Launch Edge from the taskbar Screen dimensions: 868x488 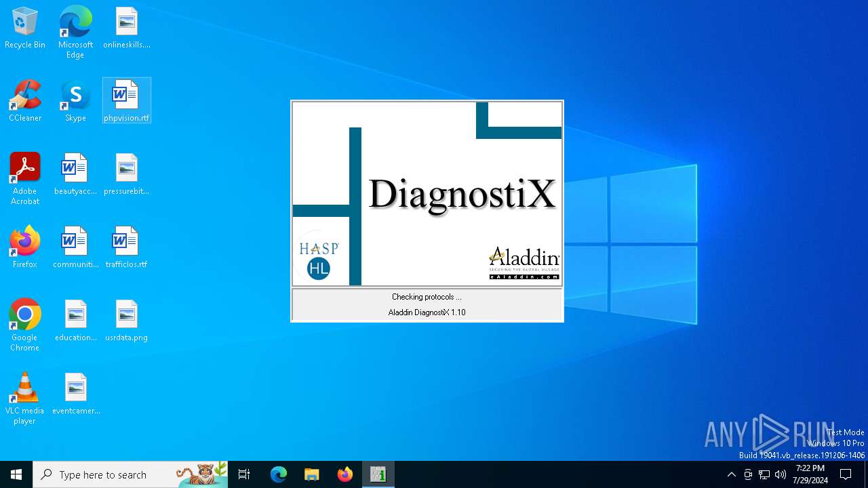pyautogui.click(x=279, y=474)
